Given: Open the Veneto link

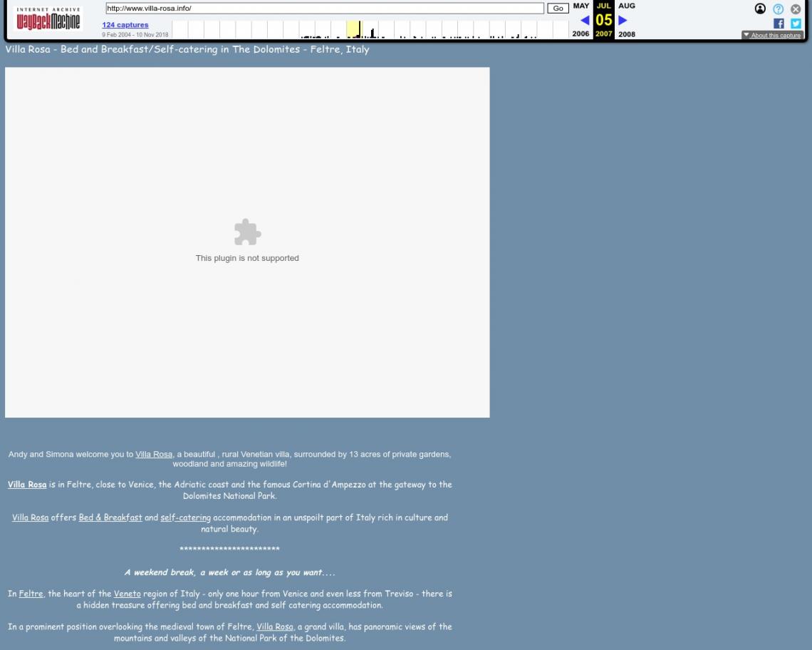Looking at the screenshot, I should click(127, 594).
